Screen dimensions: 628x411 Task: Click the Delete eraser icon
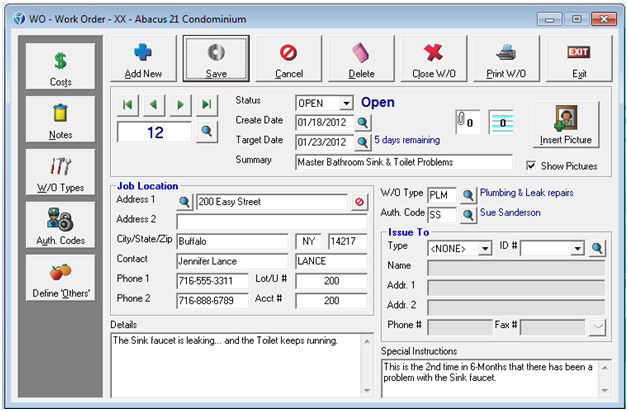[x=360, y=52]
